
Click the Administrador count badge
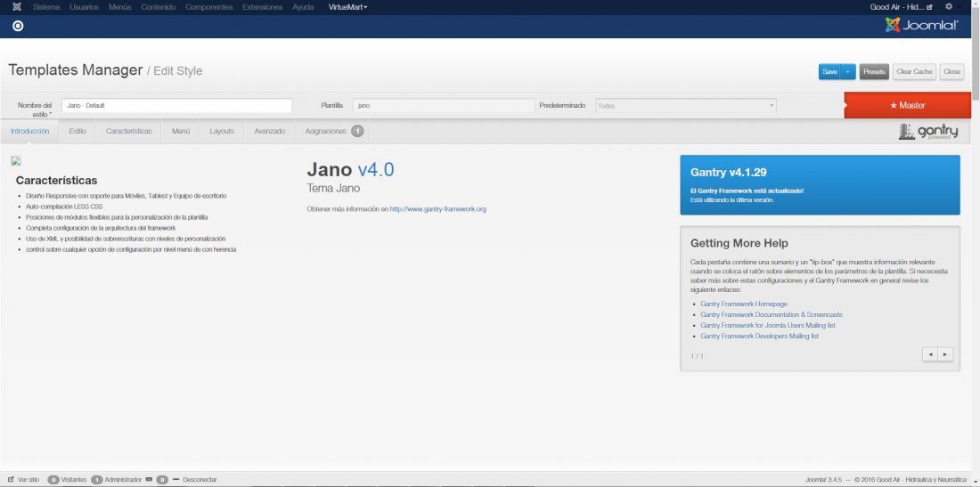(x=97, y=480)
